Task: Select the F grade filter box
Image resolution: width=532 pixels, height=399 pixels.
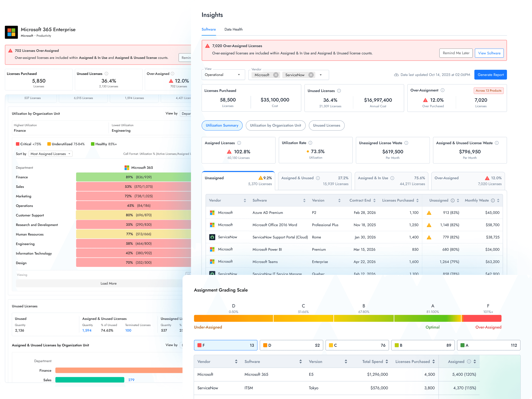Action: click(x=225, y=345)
